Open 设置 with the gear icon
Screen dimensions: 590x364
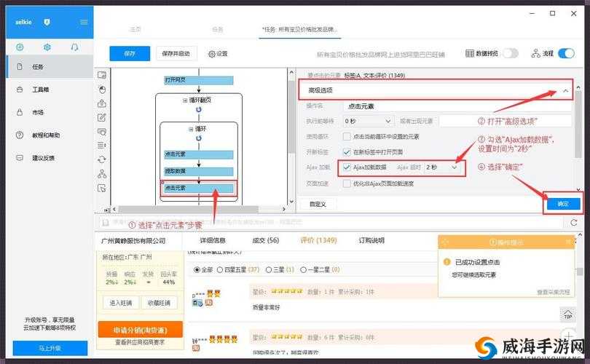point(218,54)
